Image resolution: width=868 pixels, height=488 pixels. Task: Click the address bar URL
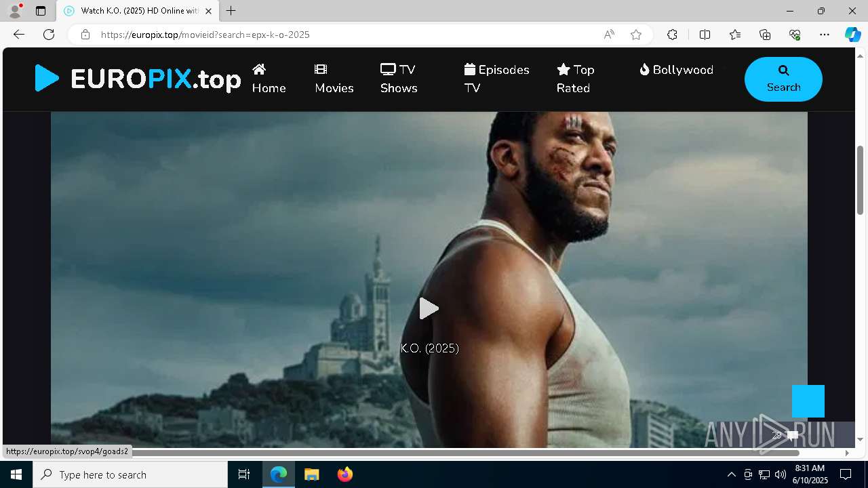pos(205,35)
